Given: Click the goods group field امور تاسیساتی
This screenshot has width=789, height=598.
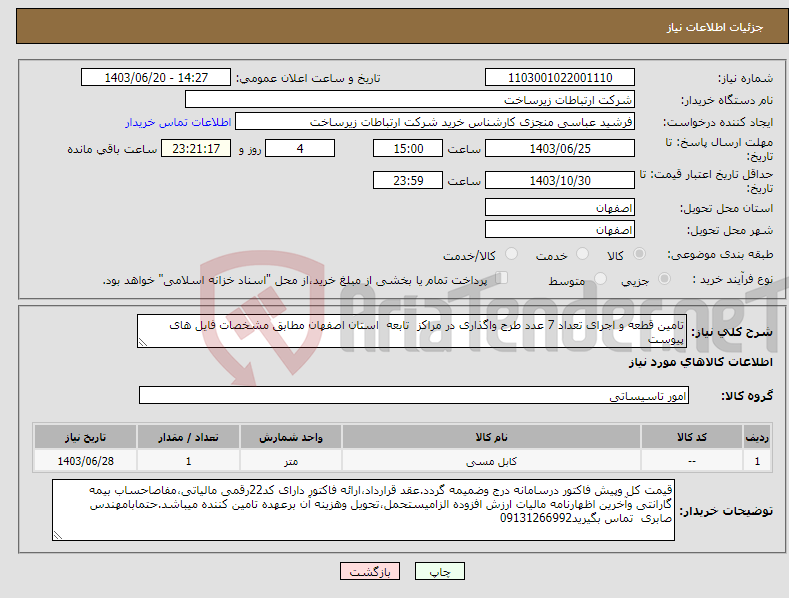Looking at the screenshot, I should pyautogui.click(x=414, y=396).
